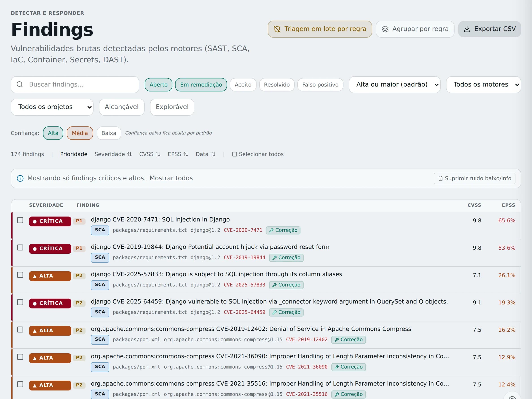Toggle the Em remediação status filter
Viewport: 532px width, 399px height.
[201, 85]
